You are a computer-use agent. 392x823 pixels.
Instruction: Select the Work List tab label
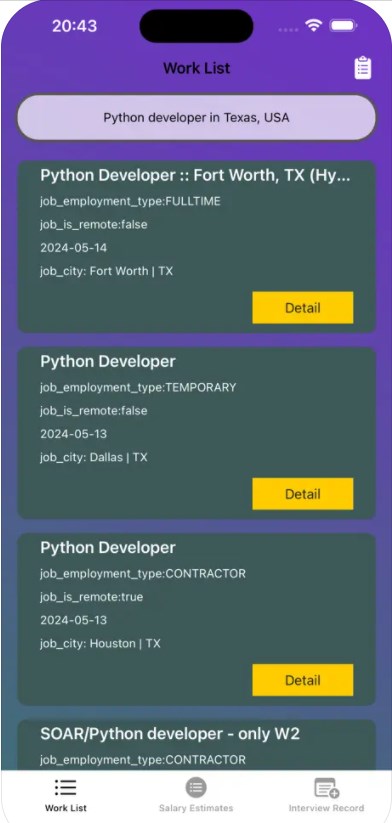pyautogui.click(x=66, y=808)
